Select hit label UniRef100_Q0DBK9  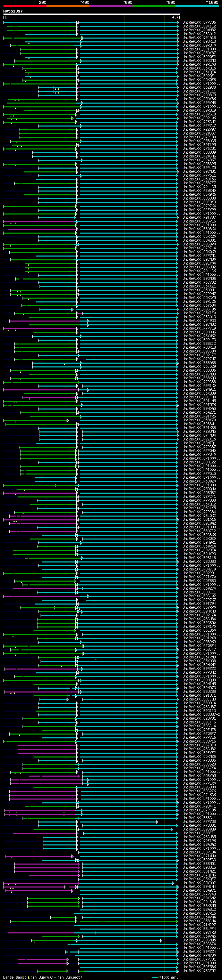(199, 95)
